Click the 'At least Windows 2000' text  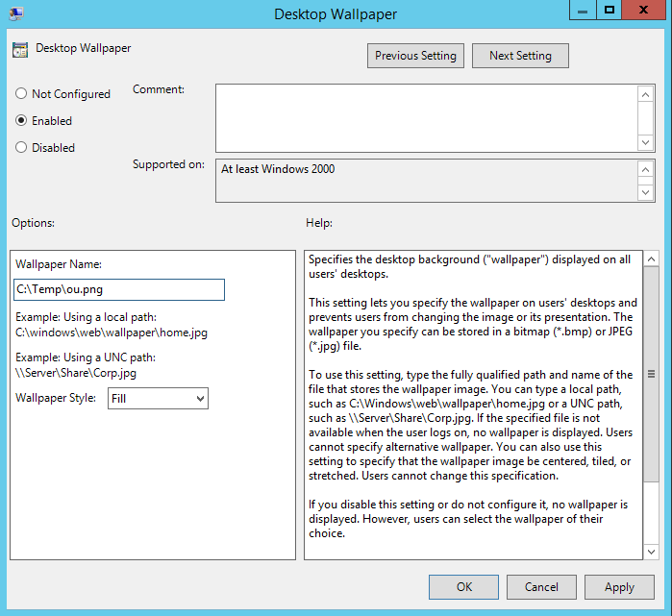tap(278, 169)
